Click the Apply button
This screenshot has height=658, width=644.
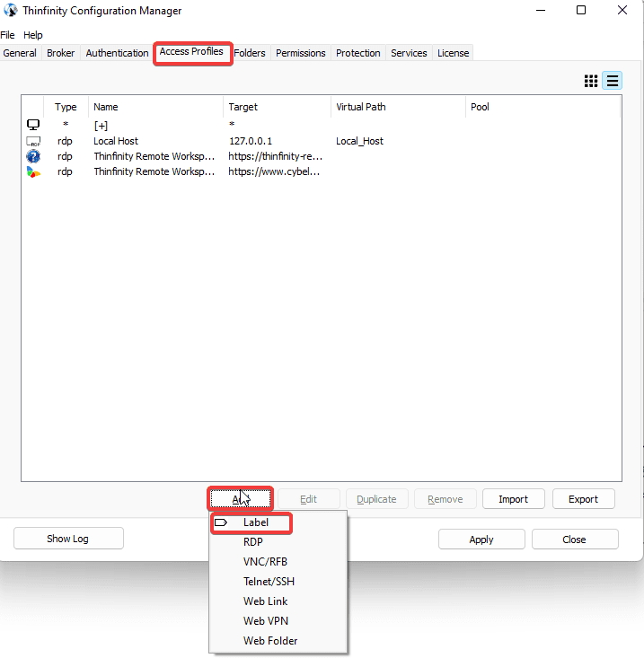tap(481, 540)
